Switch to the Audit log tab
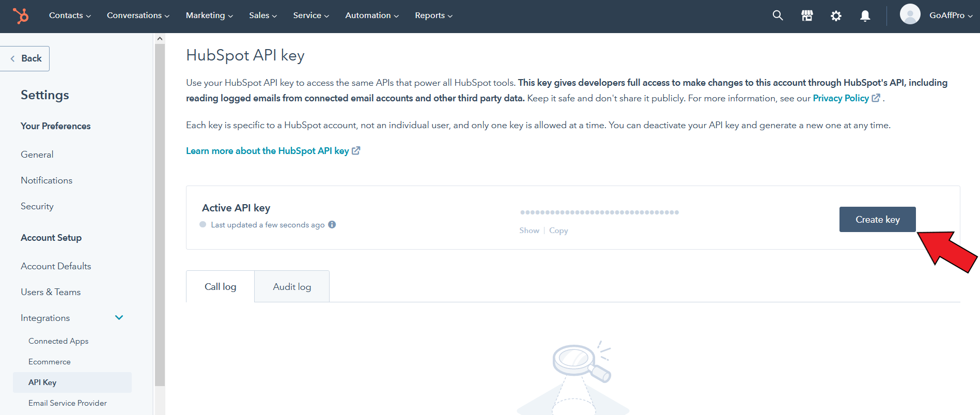980x415 pixels. [292, 286]
